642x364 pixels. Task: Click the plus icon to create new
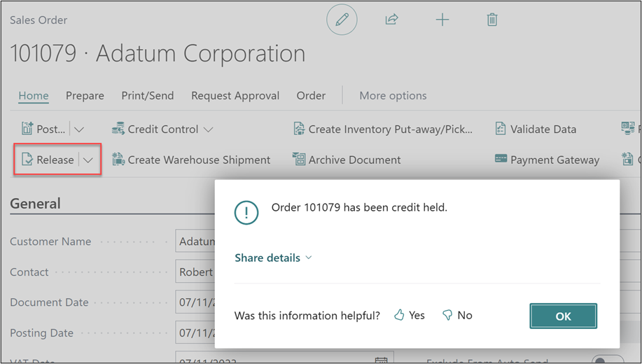click(442, 20)
